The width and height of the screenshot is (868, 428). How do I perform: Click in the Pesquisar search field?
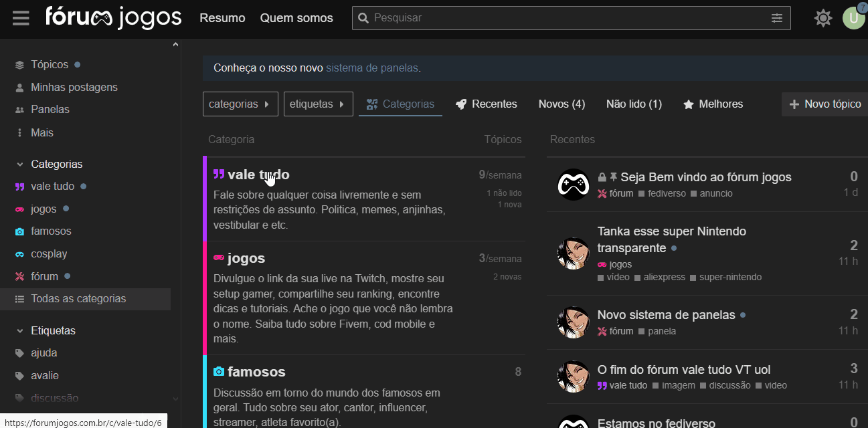coord(562,18)
